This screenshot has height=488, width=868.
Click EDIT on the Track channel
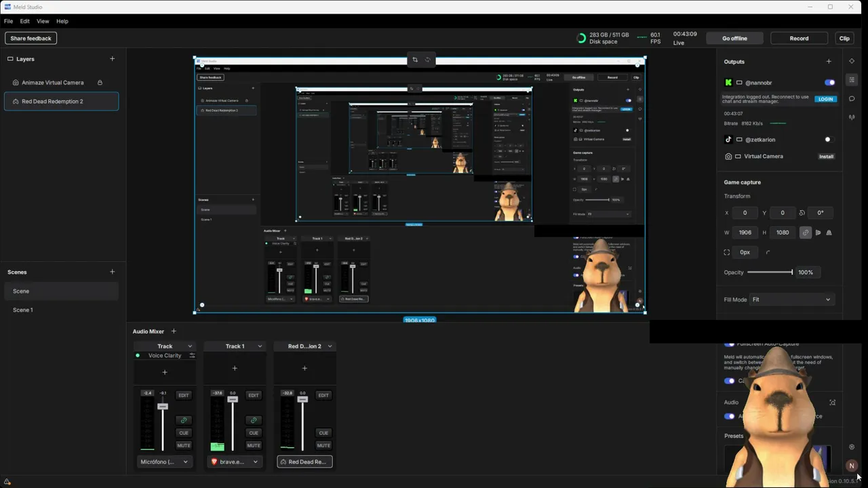[x=183, y=395]
